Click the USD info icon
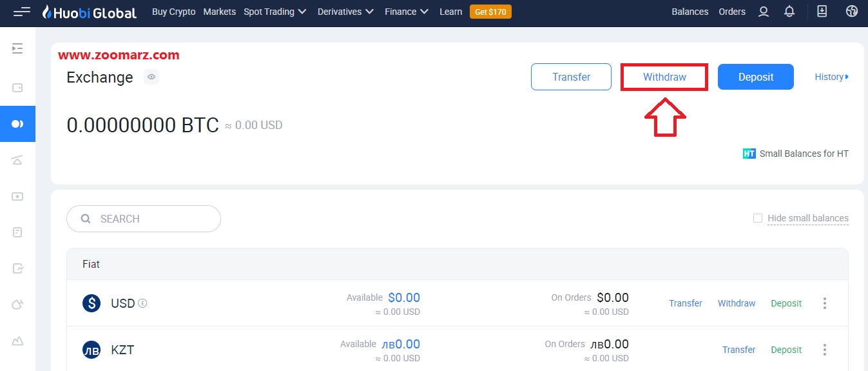 coord(142,303)
